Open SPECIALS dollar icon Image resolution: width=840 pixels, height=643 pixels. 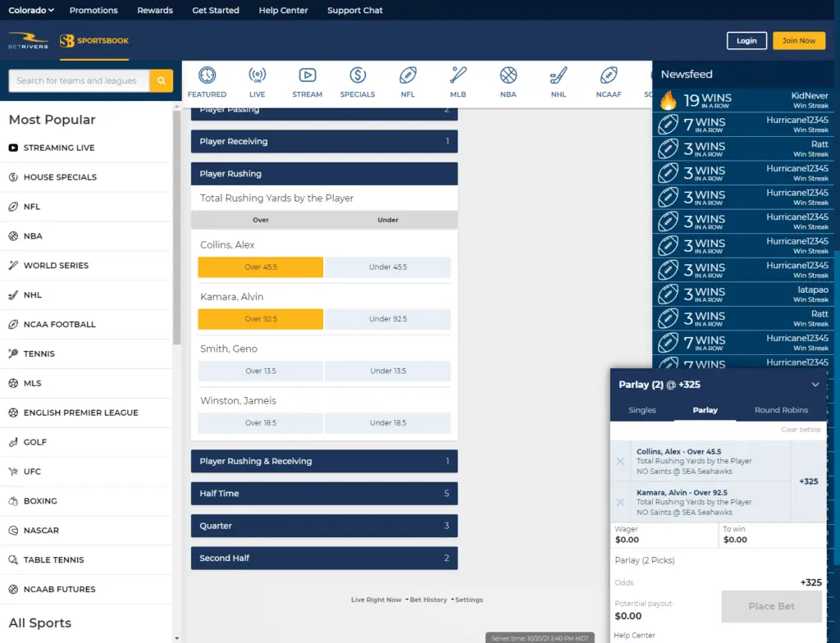click(x=358, y=75)
